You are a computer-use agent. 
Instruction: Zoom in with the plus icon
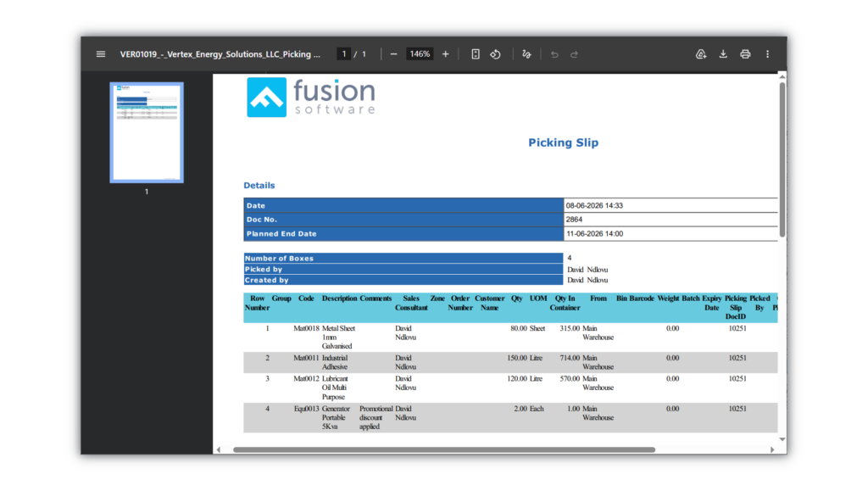pyautogui.click(x=445, y=54)
